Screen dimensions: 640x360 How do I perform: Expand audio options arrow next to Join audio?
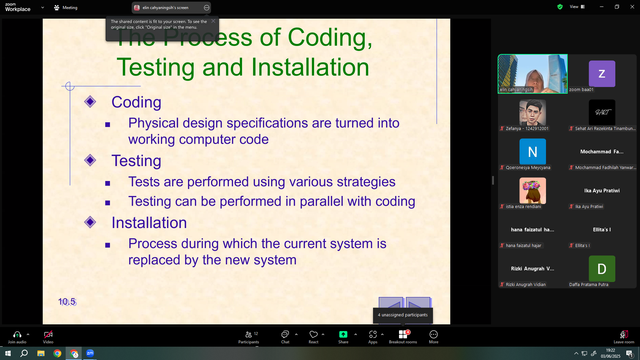point(28,334)
